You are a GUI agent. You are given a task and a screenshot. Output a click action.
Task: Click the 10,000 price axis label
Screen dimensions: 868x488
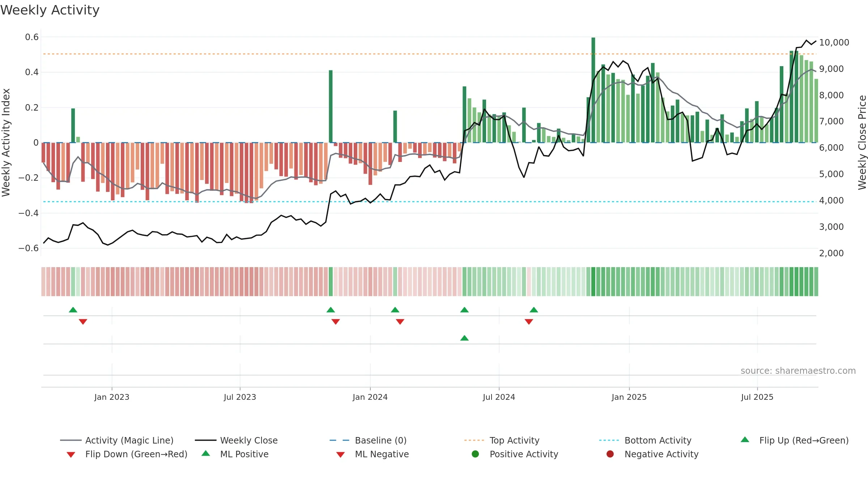point(834,43)
